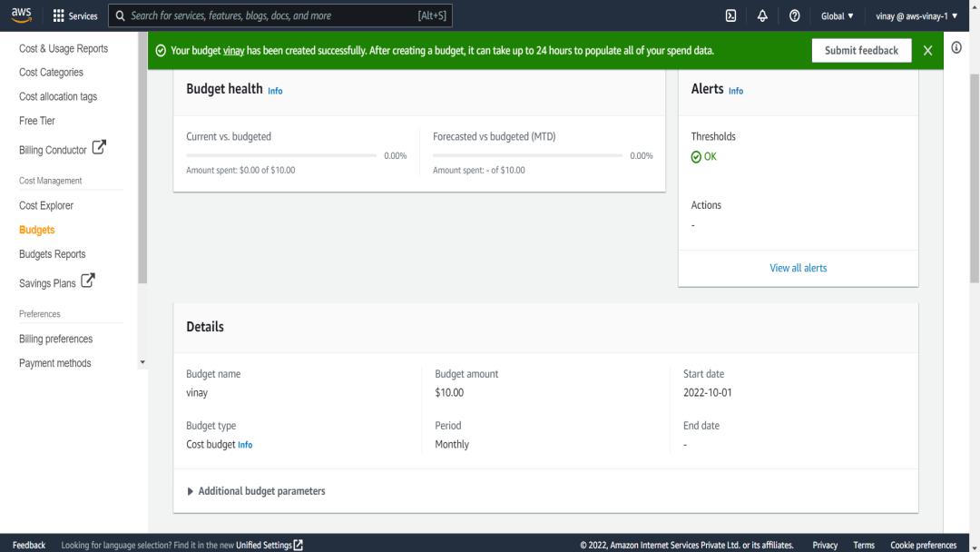Open Budgets Reports
980x552 pixels.
point(52,254)
